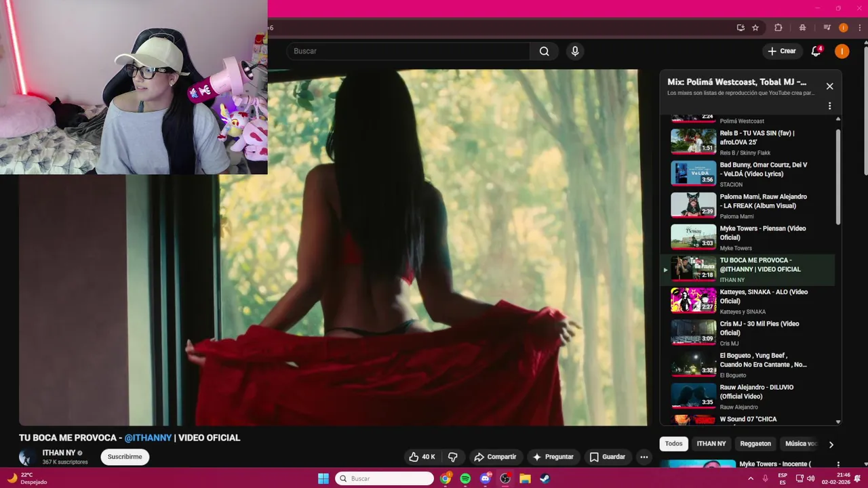This screenshot has width=868, height=488.
Task: Select Myke Towers - Piensan title
Action: (x=762, y=233)
